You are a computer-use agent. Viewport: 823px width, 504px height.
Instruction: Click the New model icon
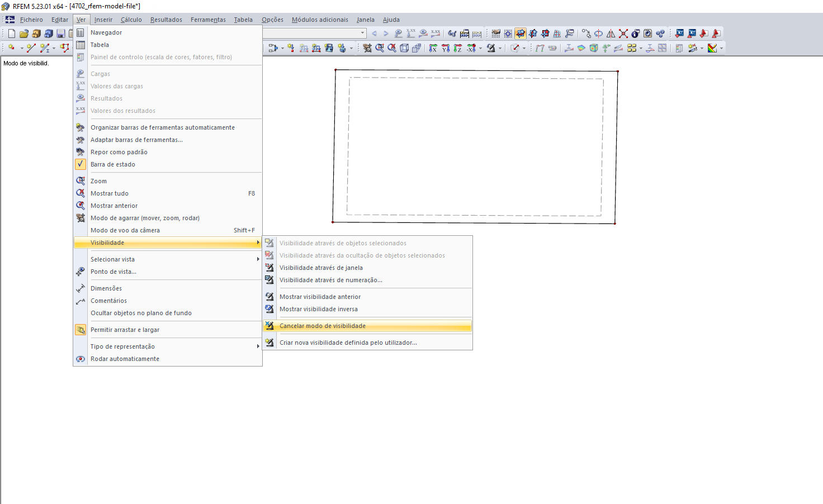tap(12, 34)
